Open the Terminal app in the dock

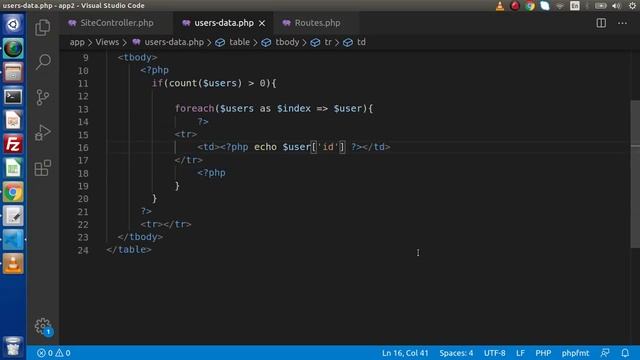point(13,96)
